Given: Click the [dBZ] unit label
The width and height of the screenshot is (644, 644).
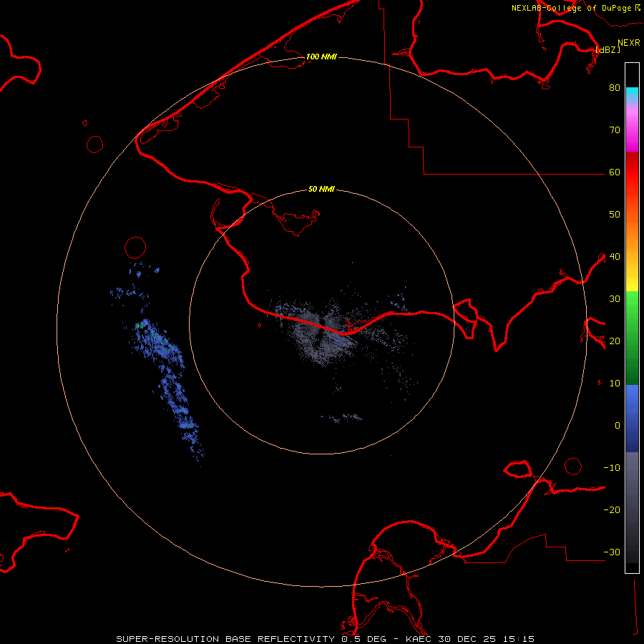Looking at the screenshot, I should [x=608, y=49].
